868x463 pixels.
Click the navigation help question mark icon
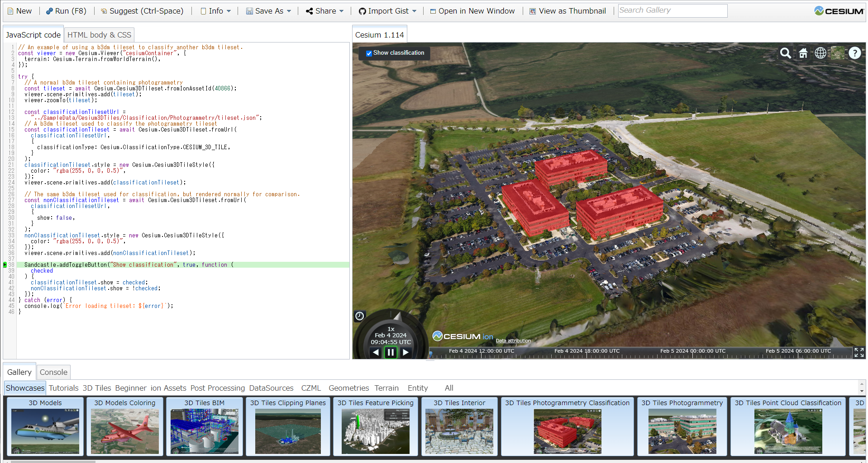click(x=854, y=53)
